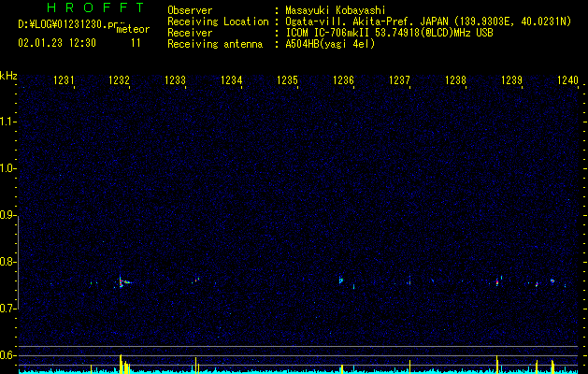Click the 1.1 kHz frequency label
Viewport: 588px width, 374px height.
(x=7, y=122)
